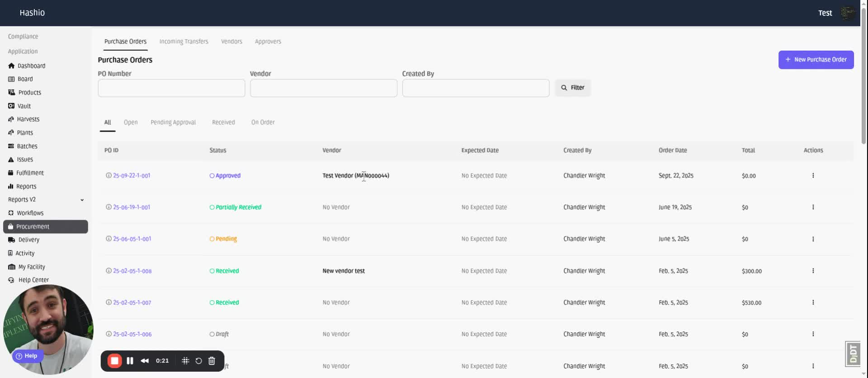This screenshot has height=378, width=868.
Task: Click the PO Number input field
Action: [171, 88]
